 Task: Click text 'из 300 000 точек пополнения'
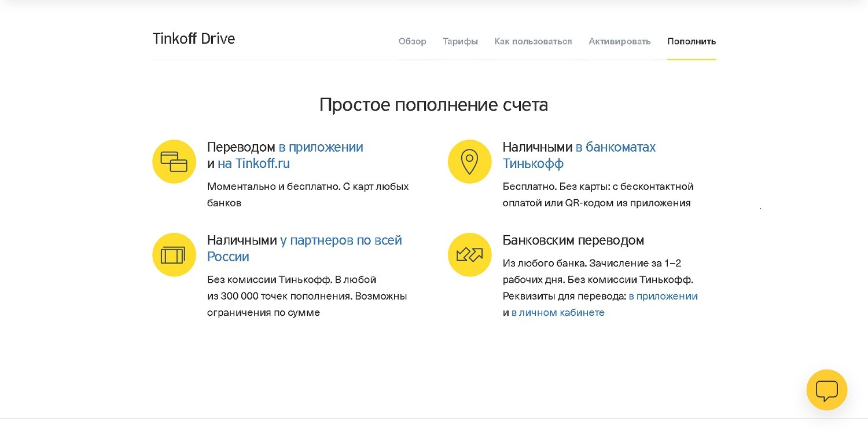(278, 297)
